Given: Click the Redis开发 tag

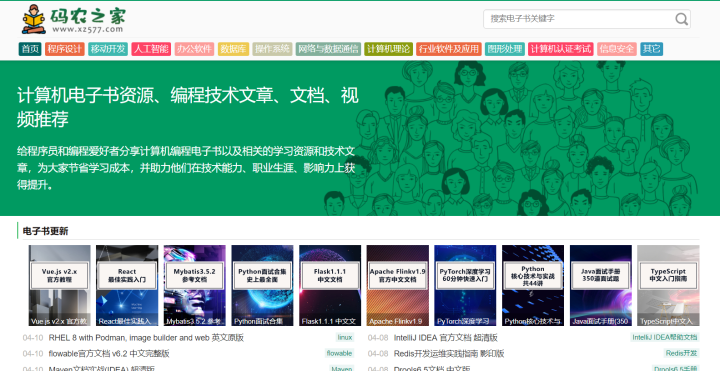Looking at the screenshot, I should pos(681,353).
